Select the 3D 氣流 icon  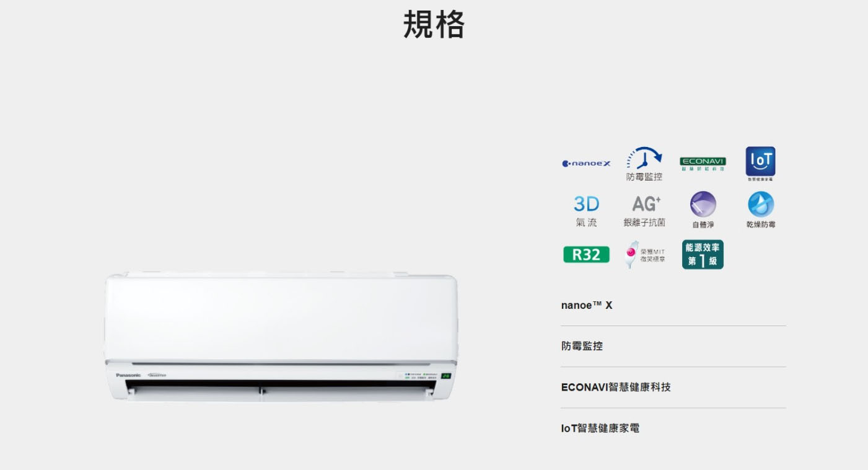tap(586, 211)
